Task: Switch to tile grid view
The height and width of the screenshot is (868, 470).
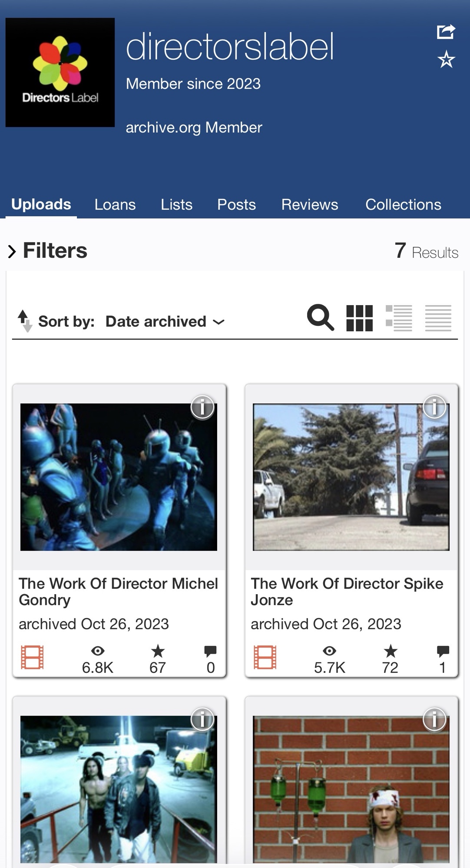Action: point(359,318)
